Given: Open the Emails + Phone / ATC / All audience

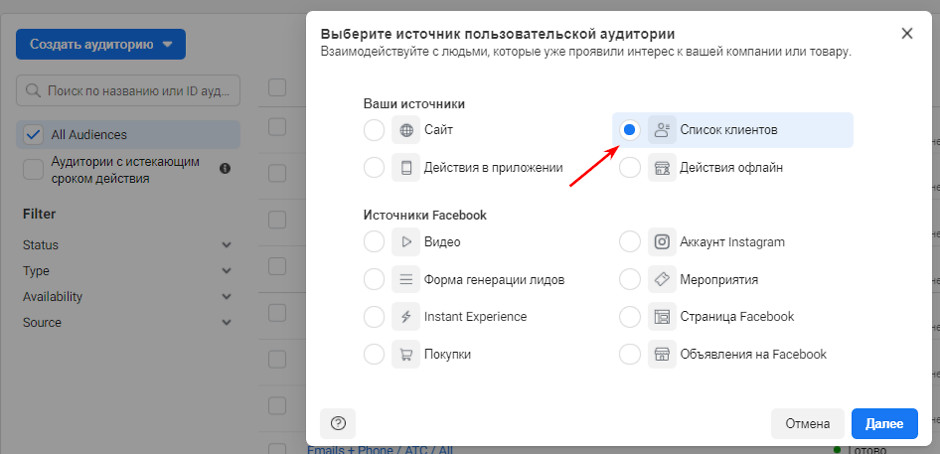Looking at the screenshot, I should (x=380, y=450).
